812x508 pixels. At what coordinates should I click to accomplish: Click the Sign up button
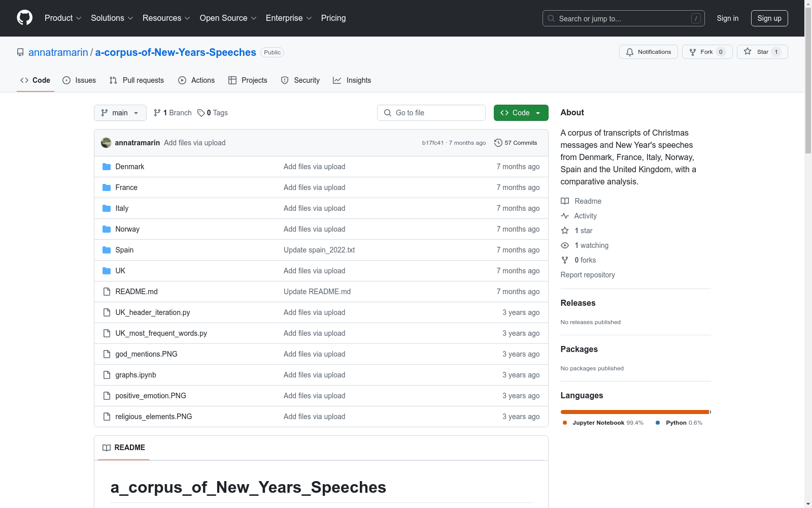coord(769,18)
